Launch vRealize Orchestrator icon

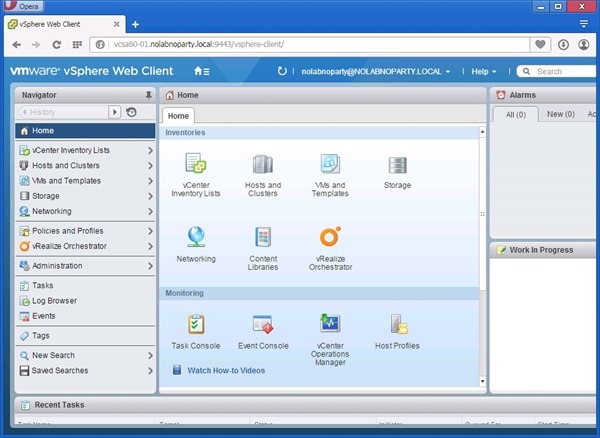tap(330, 238)
